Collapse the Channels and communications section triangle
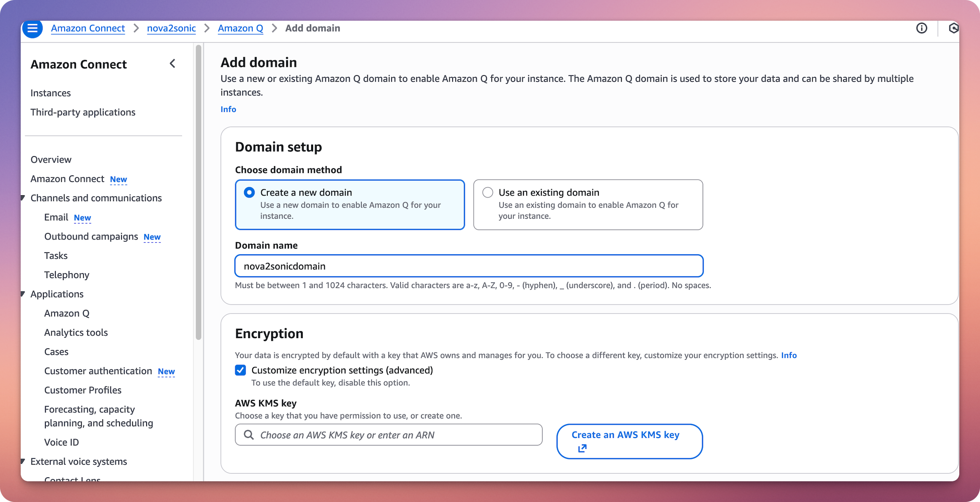The width and height of the screenshot is (980, 502). (22, 198)
